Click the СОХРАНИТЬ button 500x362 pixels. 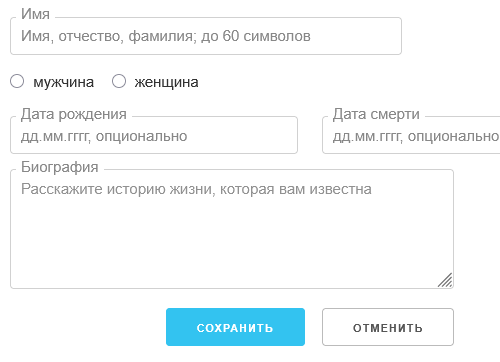pos(235,327)
